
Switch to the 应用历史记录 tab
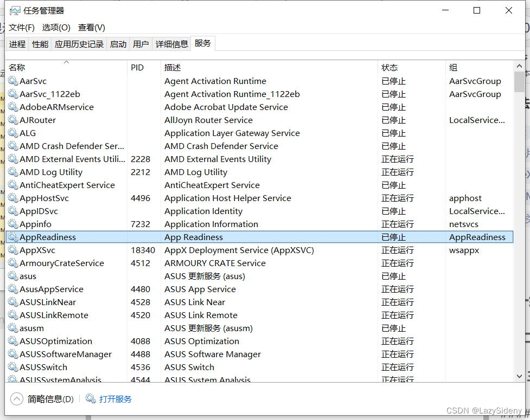pos(79,44)
